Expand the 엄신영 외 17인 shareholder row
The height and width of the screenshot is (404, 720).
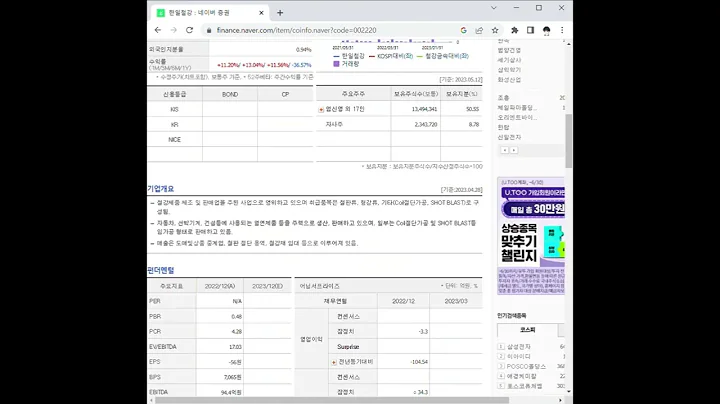[321, 109]
